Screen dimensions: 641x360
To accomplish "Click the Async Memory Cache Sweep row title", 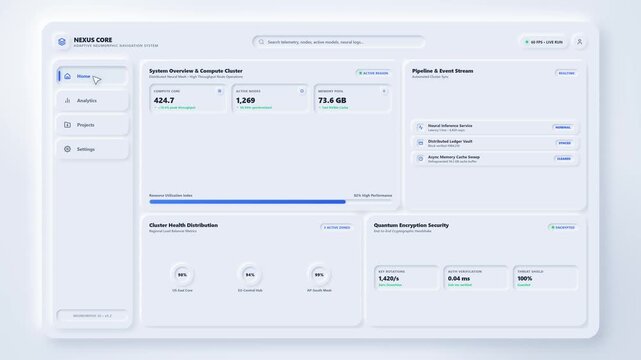I will 454,157.
